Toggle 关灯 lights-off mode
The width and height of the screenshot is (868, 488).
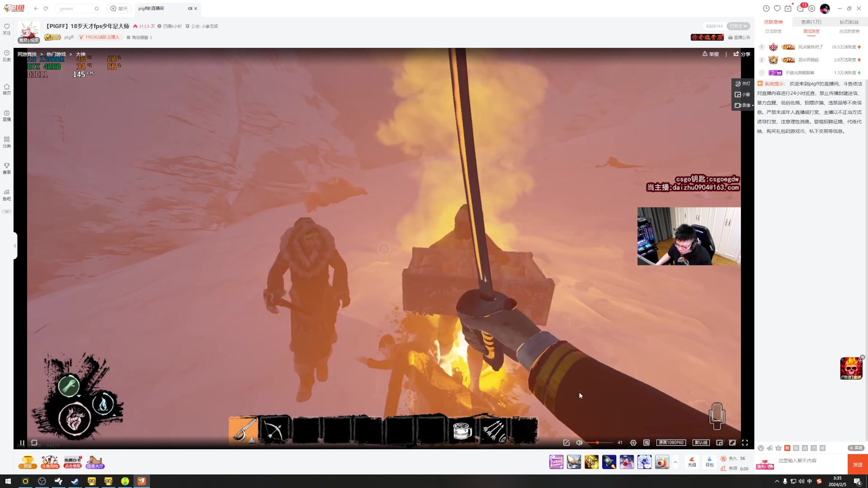click(742, 84)
